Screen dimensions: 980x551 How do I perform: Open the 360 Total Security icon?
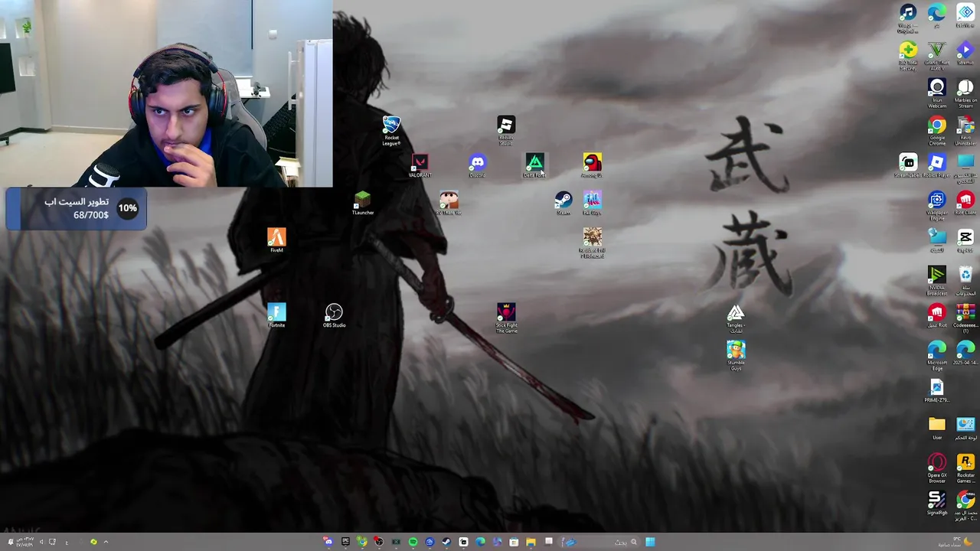(x=908, y=57)
